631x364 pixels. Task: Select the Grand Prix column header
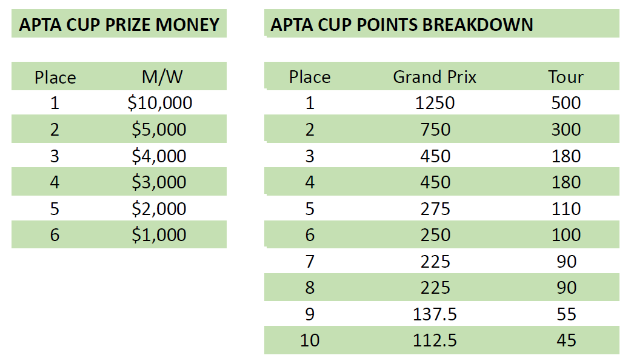(435, 77)
